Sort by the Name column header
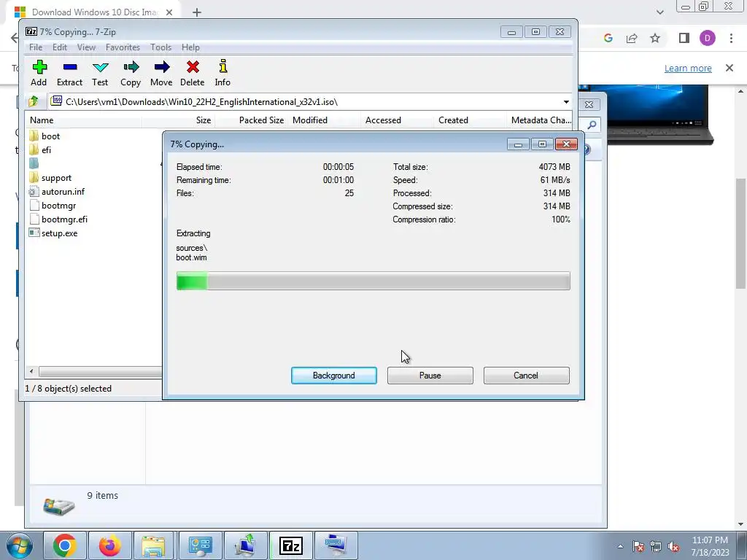Image resolution: width=747 pixels, height=560 pixels. pyautogui.click(x=84, y=120)
